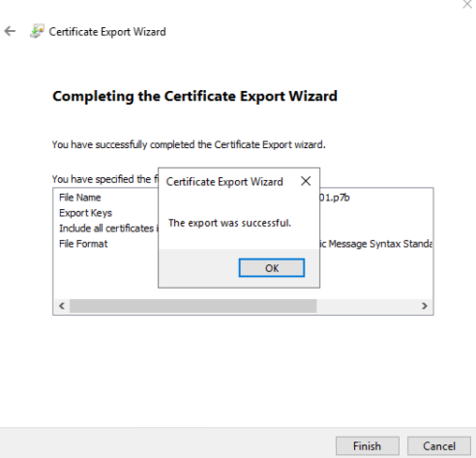This screenshot has width=476, height=458.
Task: Click the horizontal scrollbar thumb
Action: 193,306
